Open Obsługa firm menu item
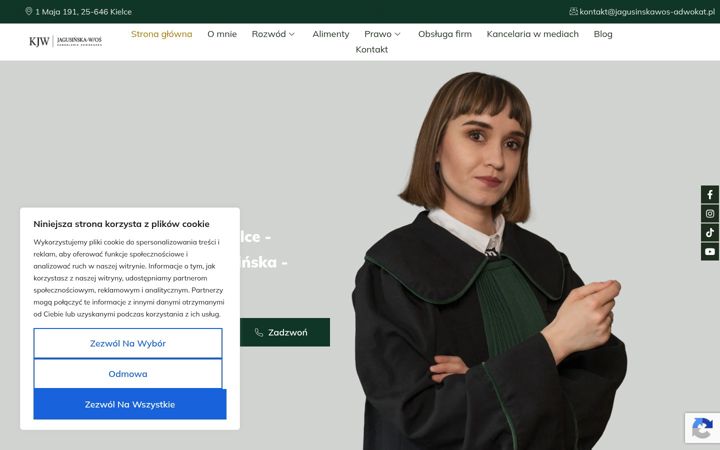Screen dimensions: 720x450 (x=444, y=34)
